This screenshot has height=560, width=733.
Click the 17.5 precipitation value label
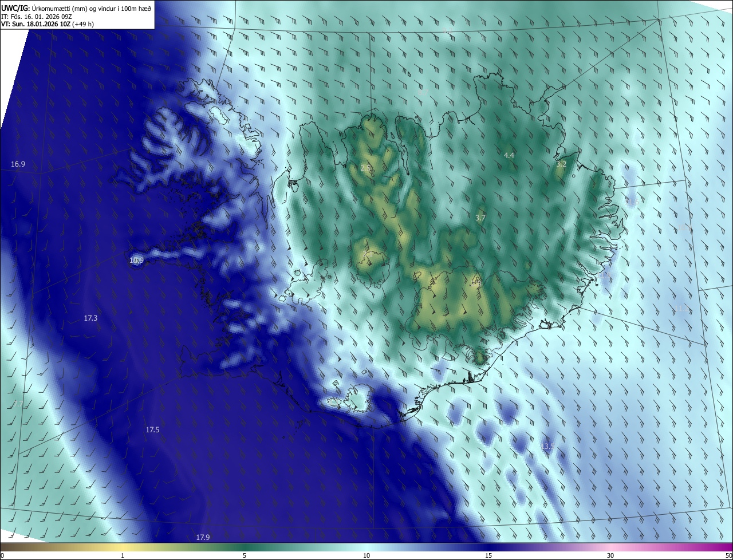coord(152,429)
